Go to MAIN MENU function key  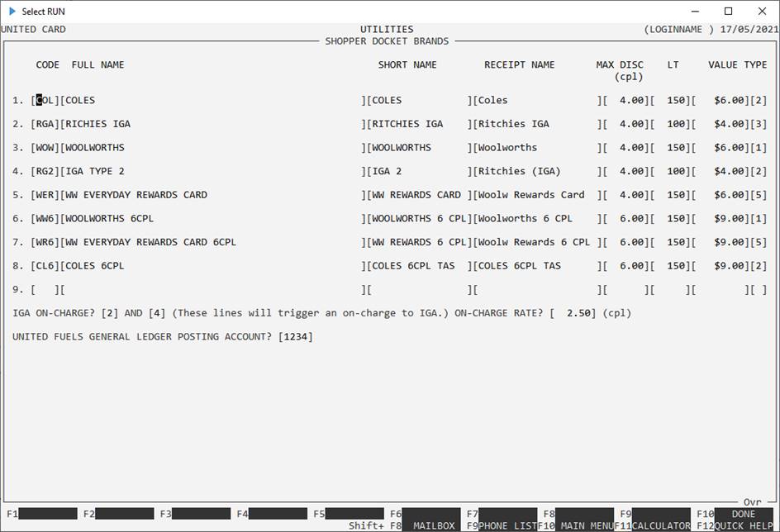[584, 525]
